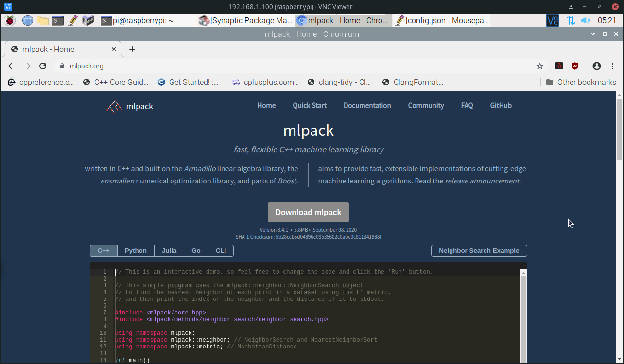Open the Documentation nav item
The height and width of the screenshot is (364, 624).
click(x=367, y=105)
